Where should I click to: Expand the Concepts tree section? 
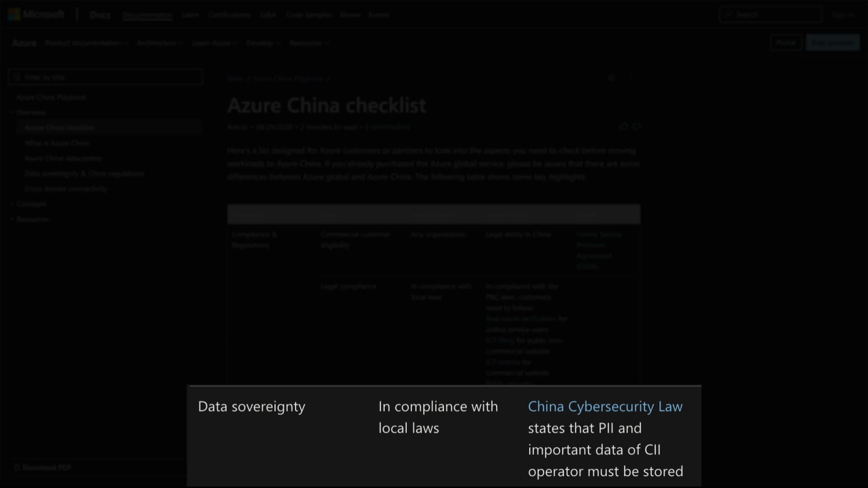point(13,204)
